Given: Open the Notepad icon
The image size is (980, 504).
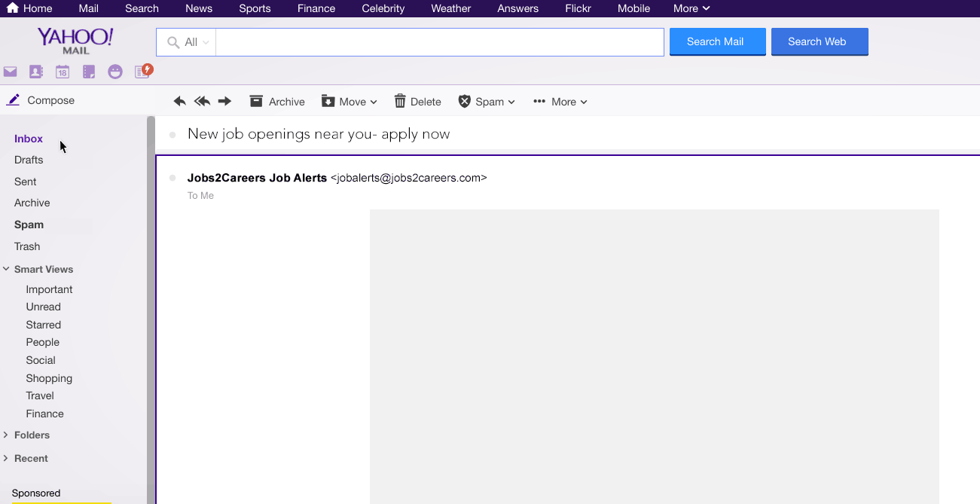Looking at the screenshot, I should [89, 71].
